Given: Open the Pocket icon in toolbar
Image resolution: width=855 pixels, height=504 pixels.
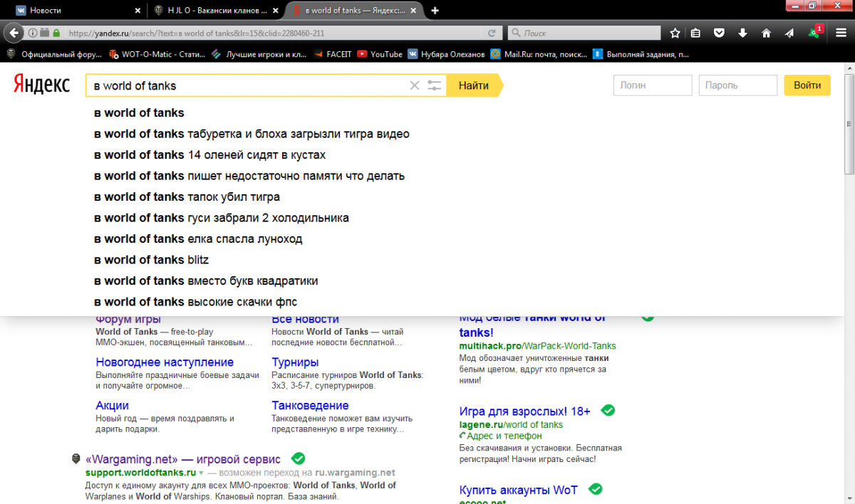Looking at the screenshot, I should [x=720, y=33].
